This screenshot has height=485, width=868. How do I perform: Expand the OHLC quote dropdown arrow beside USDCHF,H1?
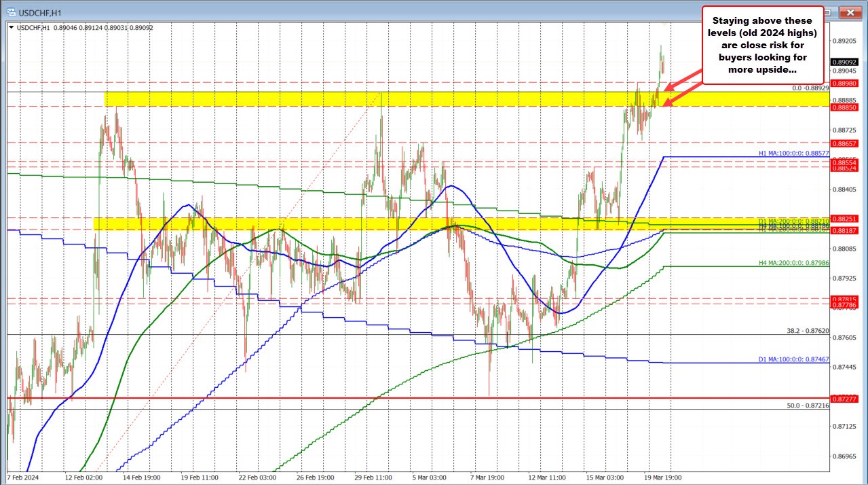pyautogui.click(x=11, y=28)
